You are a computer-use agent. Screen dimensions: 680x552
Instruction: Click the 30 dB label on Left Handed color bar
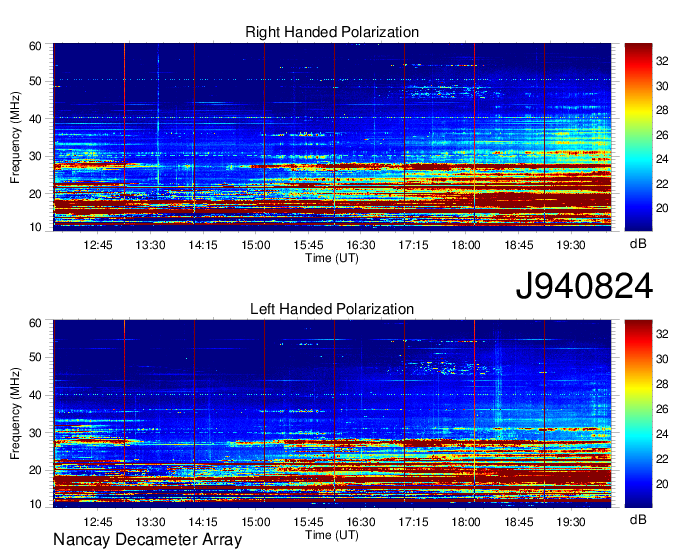(x=662, y=359)
